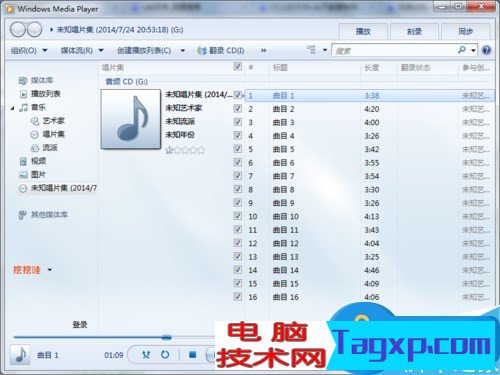Click the 挖挖哇 store link
Viewport: 500px width, 375px height.
click(x=27, y=270)
